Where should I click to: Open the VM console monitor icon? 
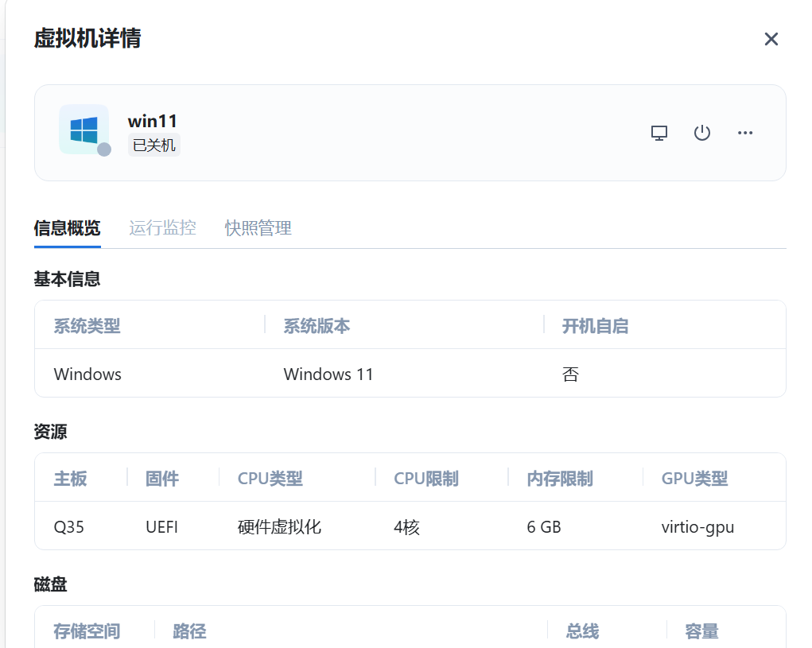pos(659,133)
